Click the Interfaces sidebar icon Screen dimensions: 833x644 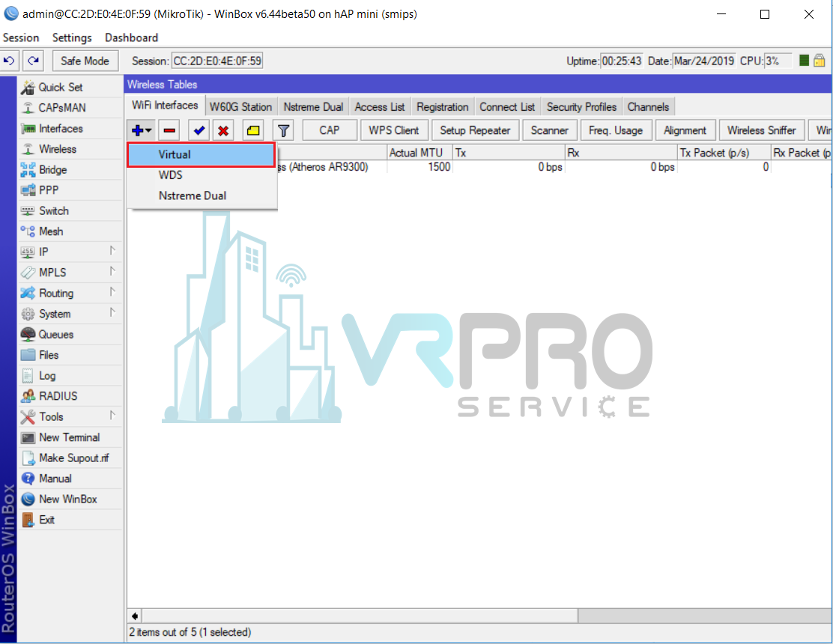click(28, 129)
